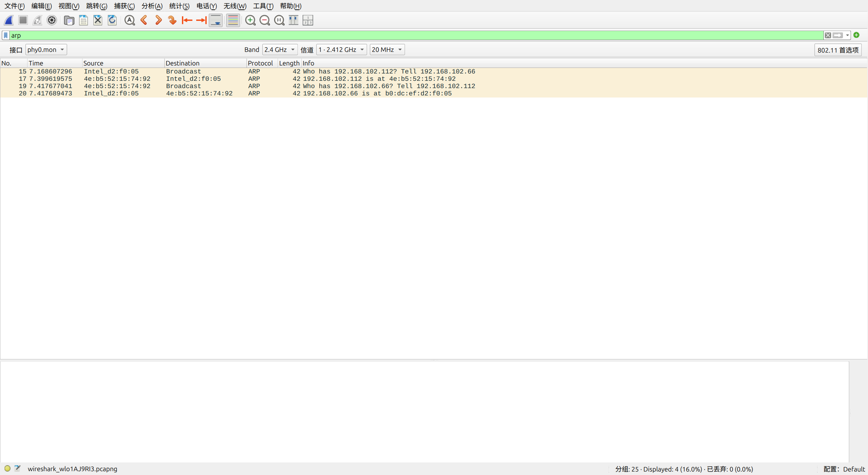The image size is (868, 475).
Task: Click wireshark_wlo1AJ9RI3.pcapng in status bar
Action: [72, 469]
